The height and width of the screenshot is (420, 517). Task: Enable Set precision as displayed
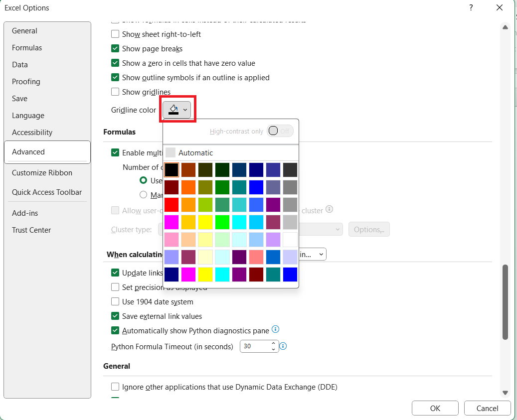pos(115,287)
